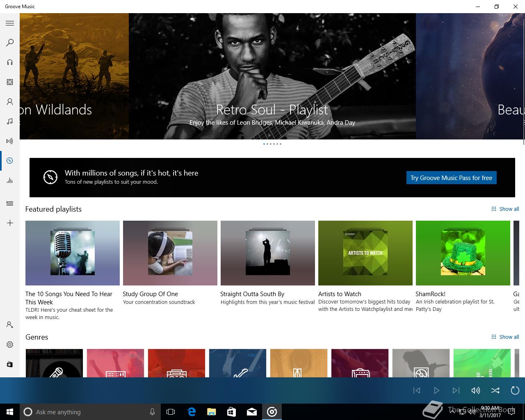
Task: Open the orange acoustic genre tile
Action: pyautogui.click(x=299, y=363)
